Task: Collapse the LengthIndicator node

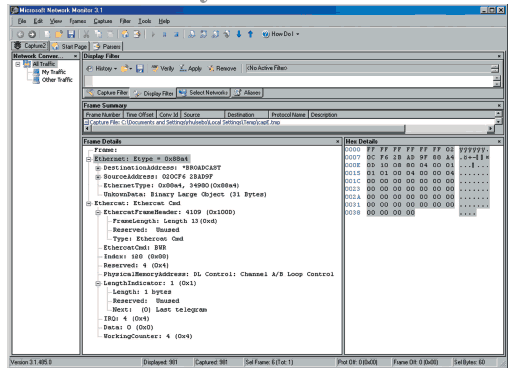Action: (98, 283)
